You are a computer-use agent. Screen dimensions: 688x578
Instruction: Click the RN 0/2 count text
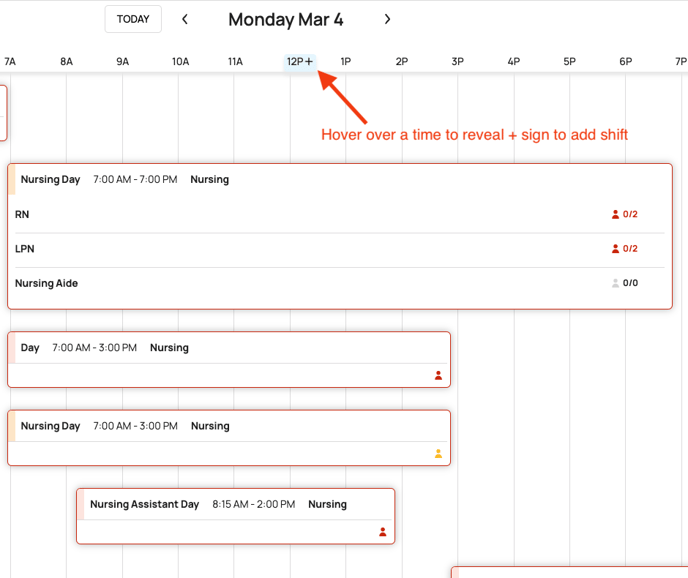click(x=630, y=214)
